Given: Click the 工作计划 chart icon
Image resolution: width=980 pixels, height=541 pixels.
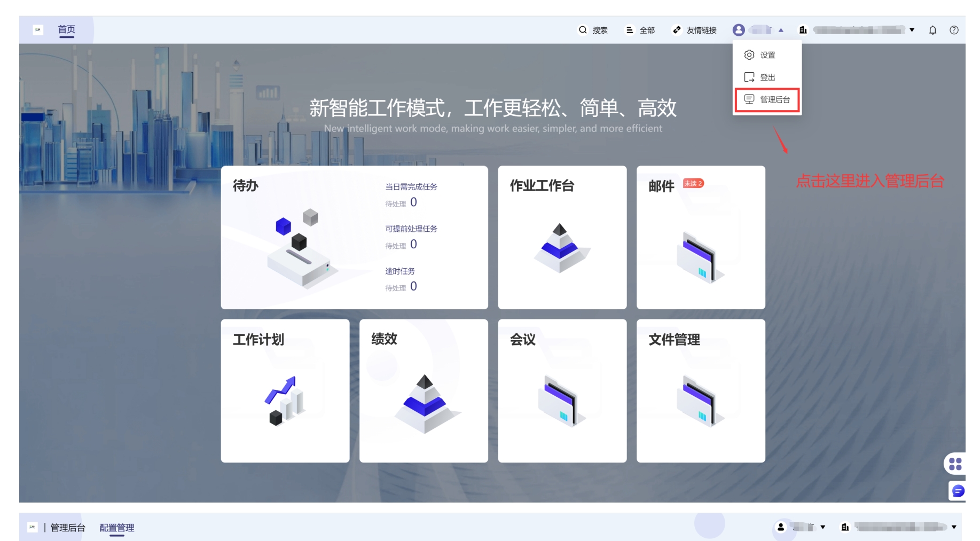Looking at the screenshot, I should pos(285,401).
